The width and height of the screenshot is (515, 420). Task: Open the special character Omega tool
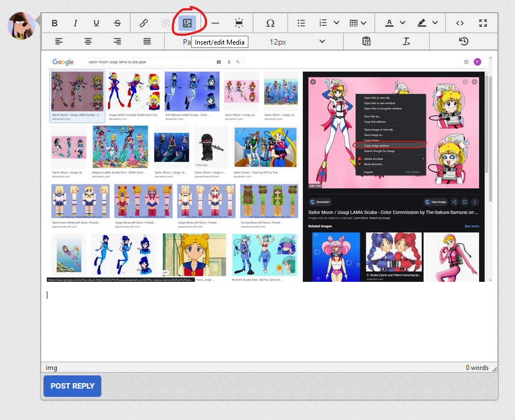270,23
